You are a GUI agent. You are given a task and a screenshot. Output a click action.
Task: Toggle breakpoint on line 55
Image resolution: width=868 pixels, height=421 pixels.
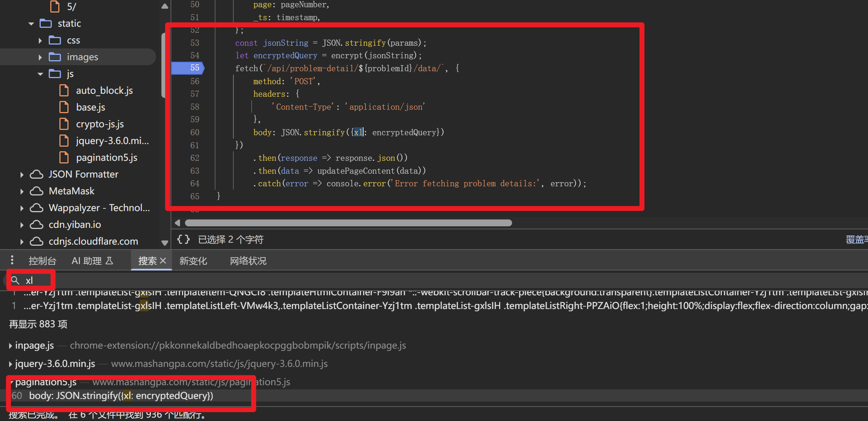195,68
